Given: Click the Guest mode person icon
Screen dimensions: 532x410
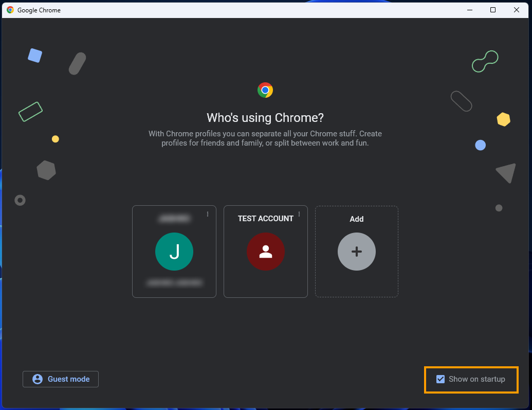Looking at the screenshot, I should (x=38, y=379).
